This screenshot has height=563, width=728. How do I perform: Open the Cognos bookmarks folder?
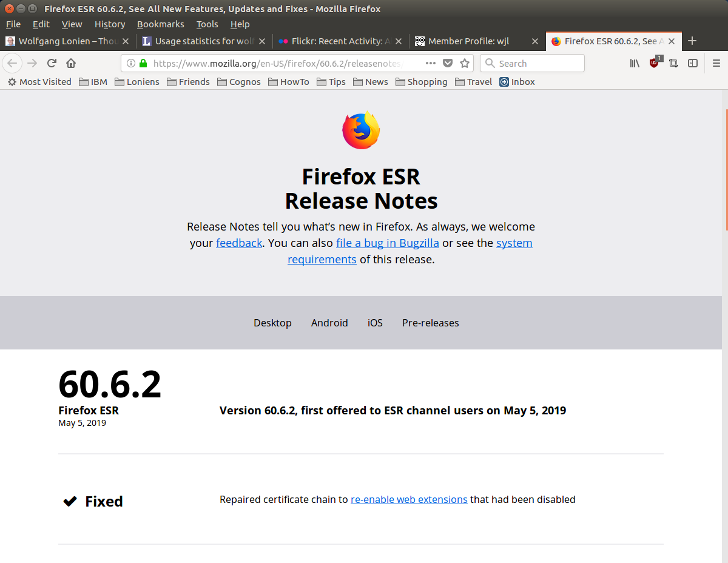[238, 82]
